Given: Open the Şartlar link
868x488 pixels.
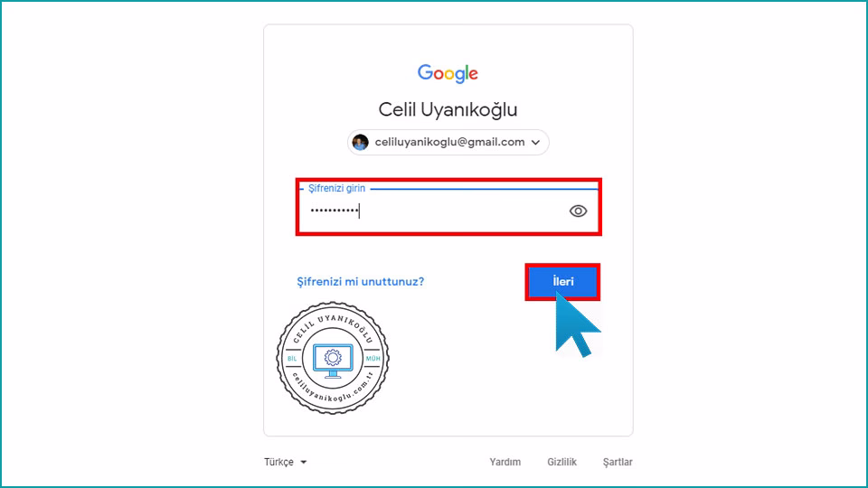Looking at the screenshot, I should [x=618, y=462].
